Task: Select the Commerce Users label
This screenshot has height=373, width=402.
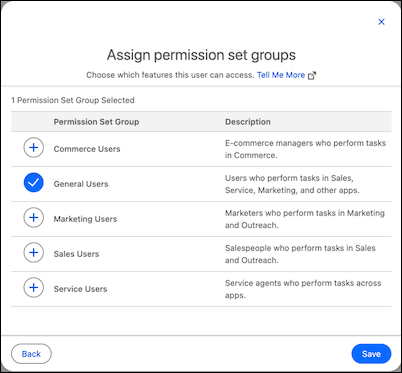Action: [87, 149]
